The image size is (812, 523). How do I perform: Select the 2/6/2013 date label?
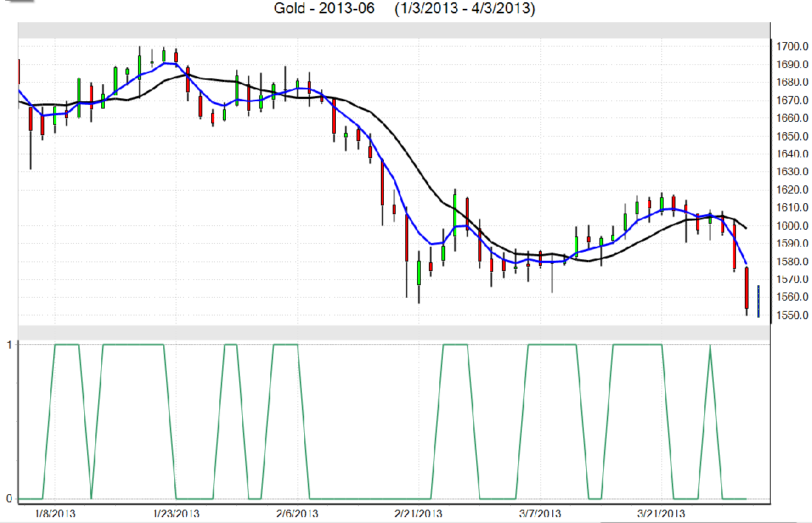297,513
